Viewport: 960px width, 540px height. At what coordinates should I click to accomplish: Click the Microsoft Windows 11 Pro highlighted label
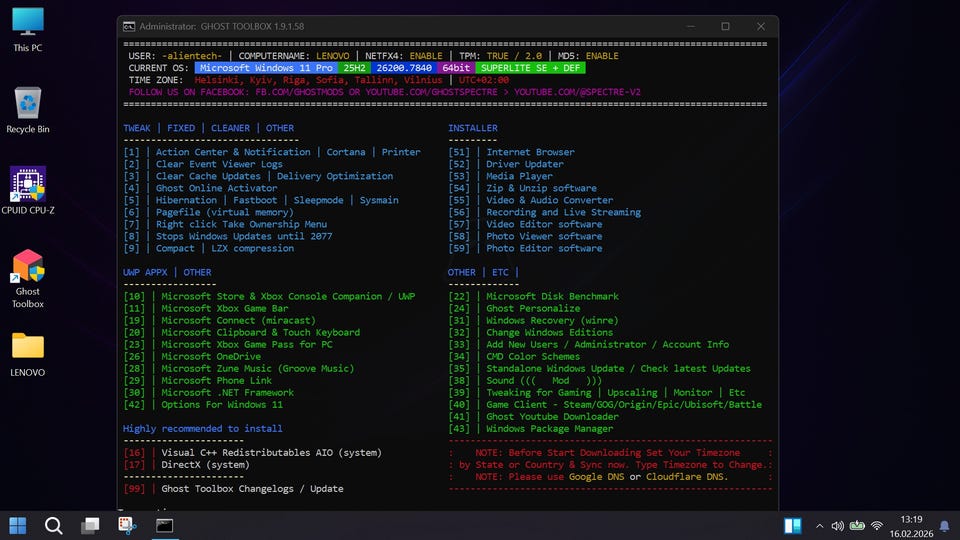click(266, 68)
